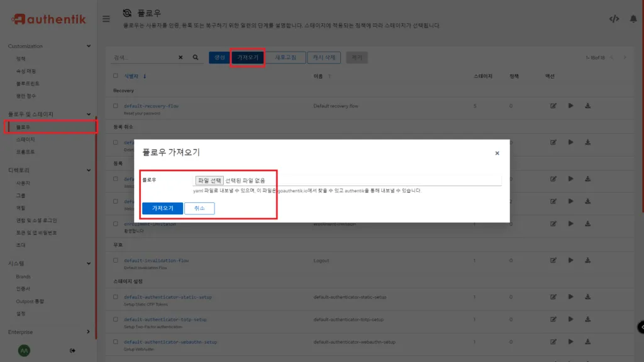
Task: Toggle the sidebar hamburger icon
Action: [x=106, y=18]
